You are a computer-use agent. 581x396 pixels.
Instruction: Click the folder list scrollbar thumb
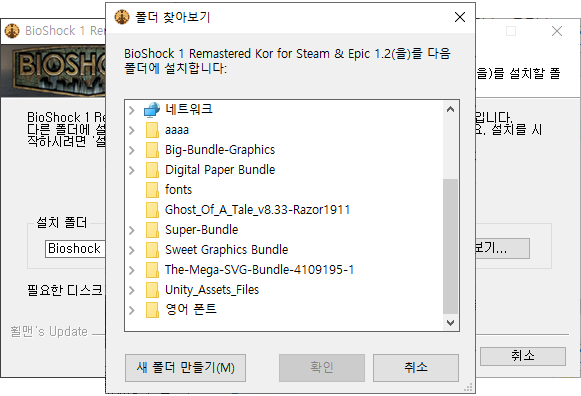(x=451, y=246)
